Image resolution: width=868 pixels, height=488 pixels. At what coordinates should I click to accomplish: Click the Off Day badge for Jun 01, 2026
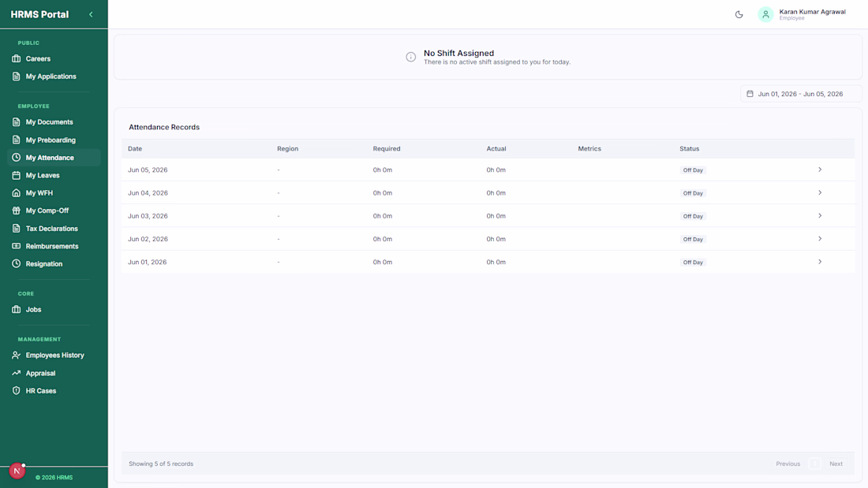pos(693,263)
